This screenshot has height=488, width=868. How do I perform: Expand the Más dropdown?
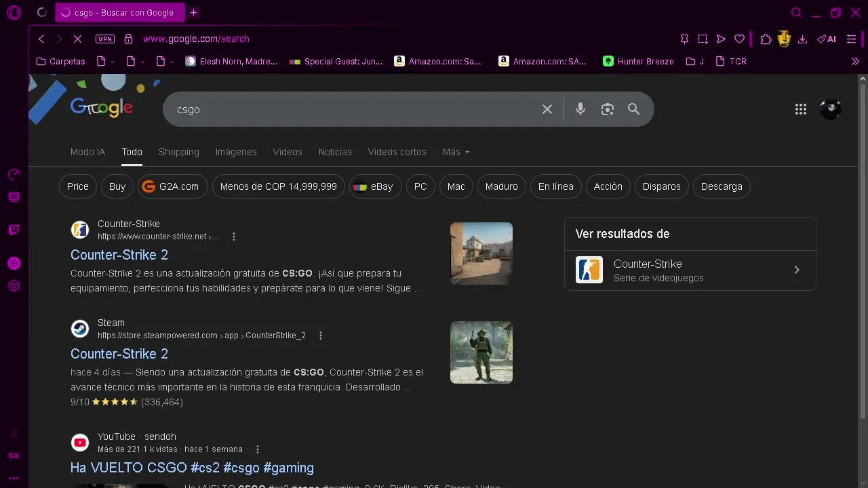tap(456, 152)
